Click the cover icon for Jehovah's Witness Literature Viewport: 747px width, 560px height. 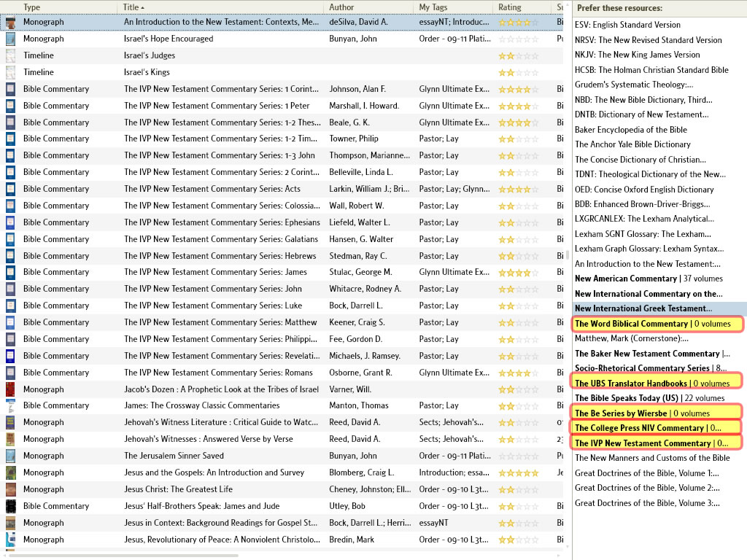[10, 422]
